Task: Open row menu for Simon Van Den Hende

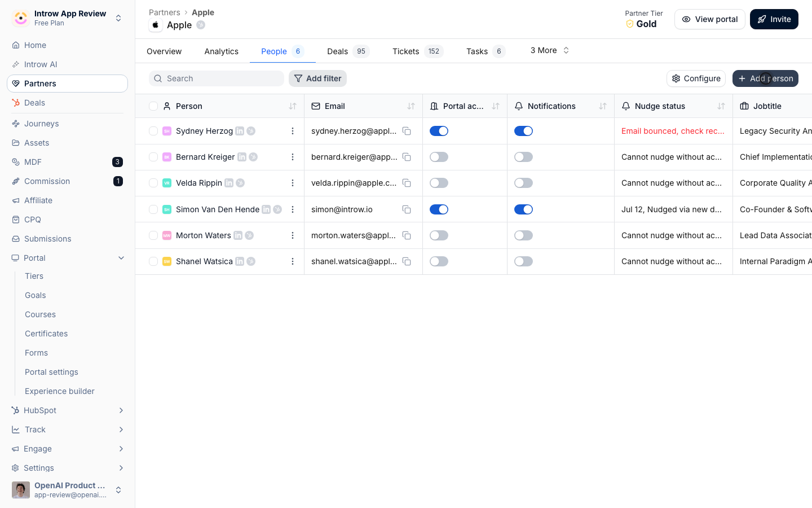Action: point(293,209)
